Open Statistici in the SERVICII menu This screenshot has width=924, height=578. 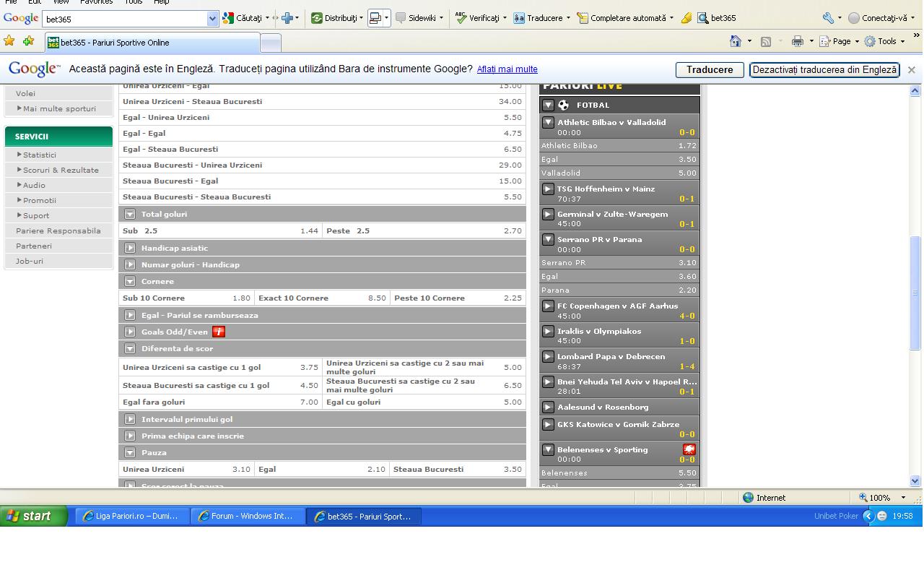pos(39,155)
